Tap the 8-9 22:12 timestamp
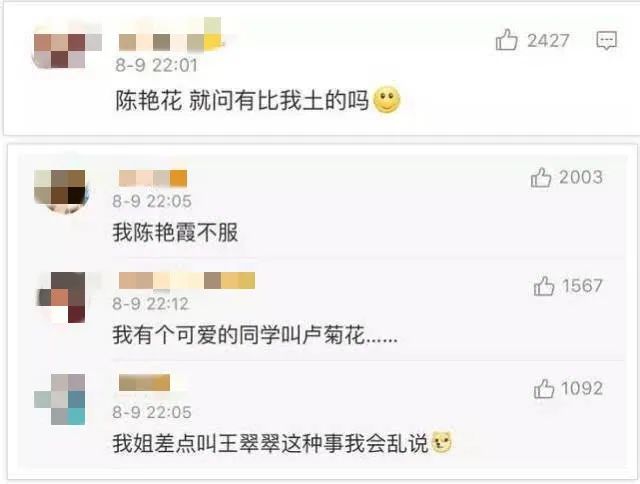This screenshot has width=640, height=484. point(150,304)
